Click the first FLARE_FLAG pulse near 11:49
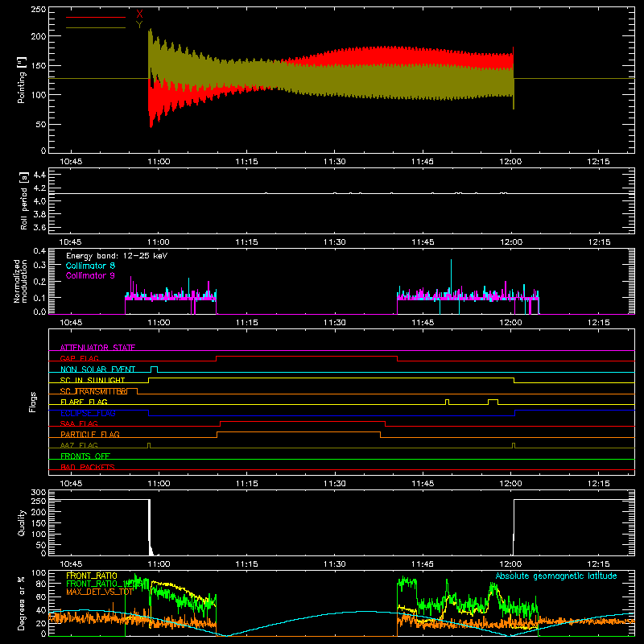Image resolution: width=644 pixels, height=644 pixels. (x=448, y=402)
